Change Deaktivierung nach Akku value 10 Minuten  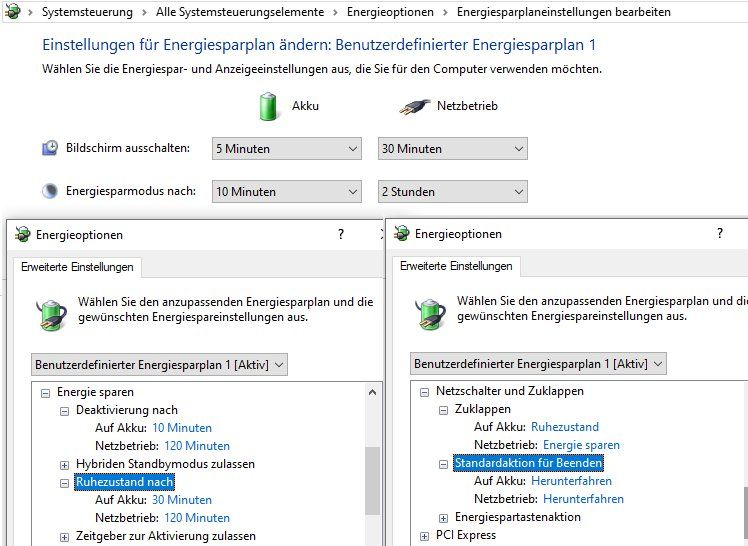point(182,428)
